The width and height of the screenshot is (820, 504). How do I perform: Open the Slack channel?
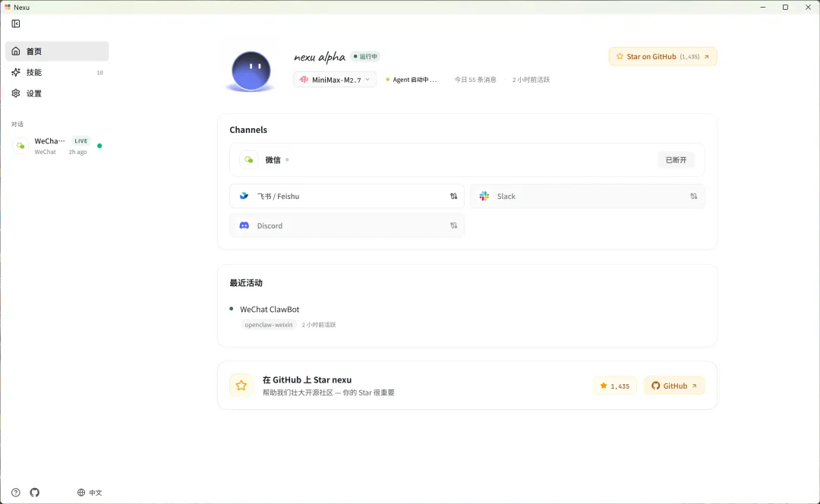point(587,196)
